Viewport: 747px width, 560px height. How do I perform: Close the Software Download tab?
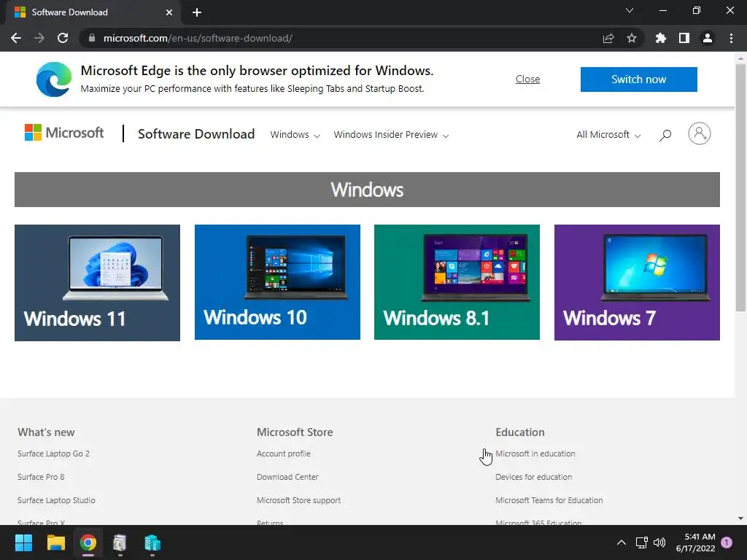[169, 12]
